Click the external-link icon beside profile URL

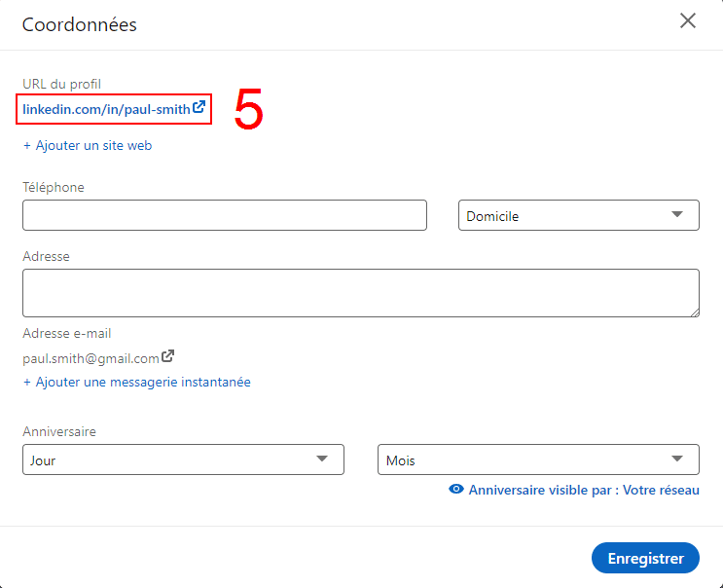(199, 108)
